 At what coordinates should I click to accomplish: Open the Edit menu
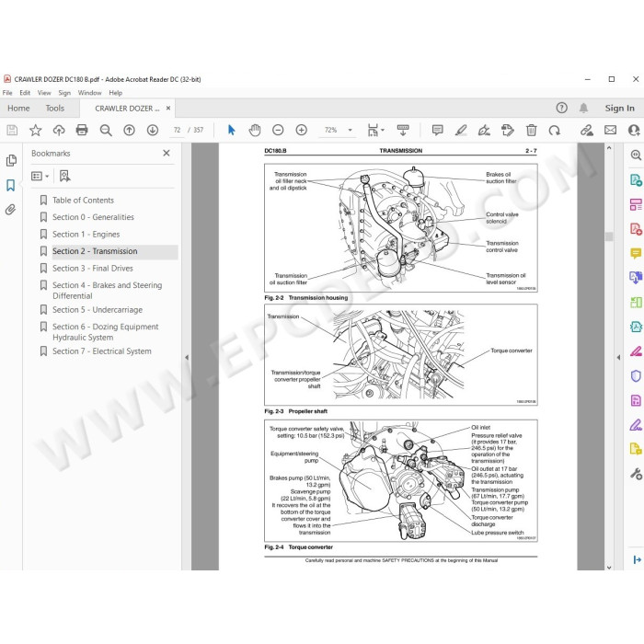click(25, 93)
